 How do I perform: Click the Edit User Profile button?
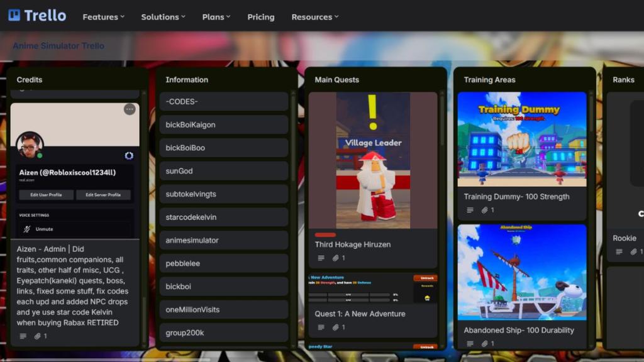pyautogui.click(x=45, y=194)
